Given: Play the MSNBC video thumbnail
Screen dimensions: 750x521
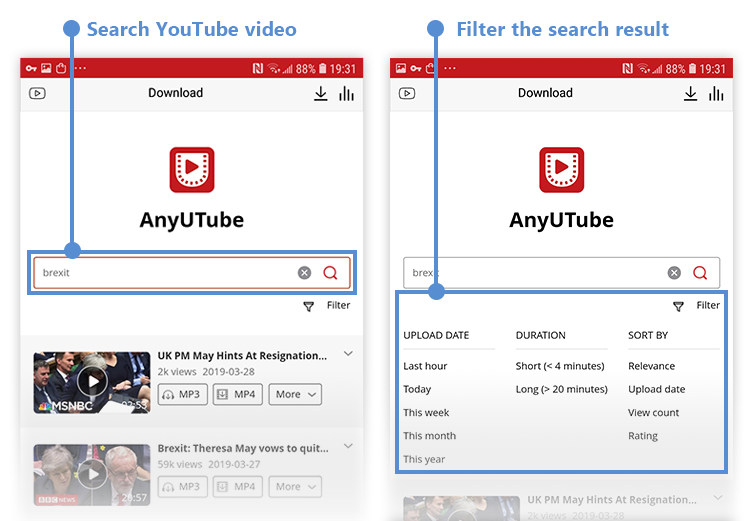Looking at the screenshot, I should pos(92,383).
